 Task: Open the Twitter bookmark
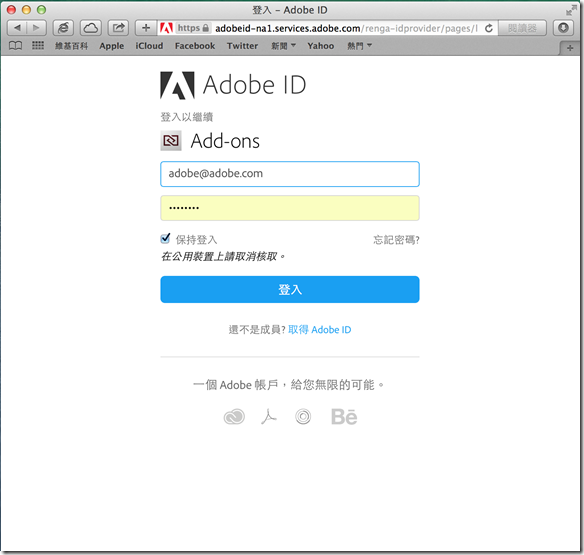pos(242,46)
